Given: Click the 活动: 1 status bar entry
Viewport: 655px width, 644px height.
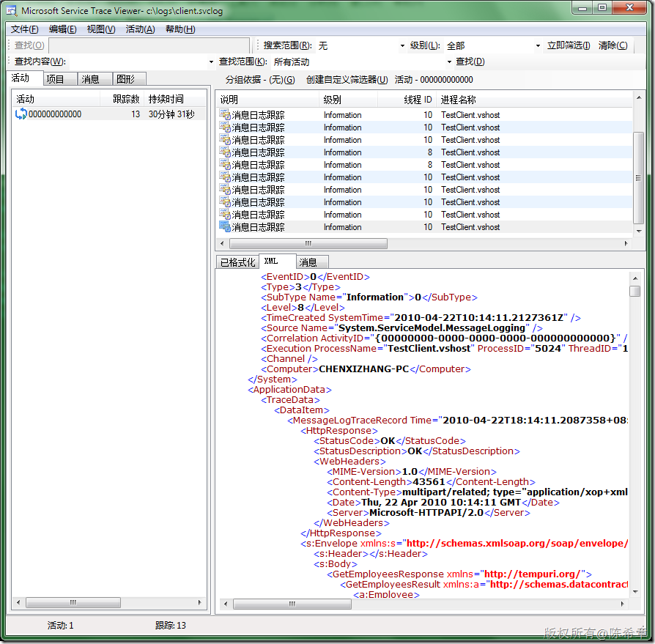Looking at the screenshot, I should pyautogui.click(x=61, y=625).
